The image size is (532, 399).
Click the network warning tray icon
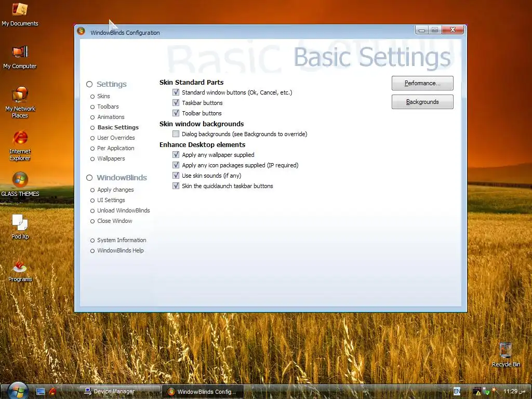[x=477, y=392]
